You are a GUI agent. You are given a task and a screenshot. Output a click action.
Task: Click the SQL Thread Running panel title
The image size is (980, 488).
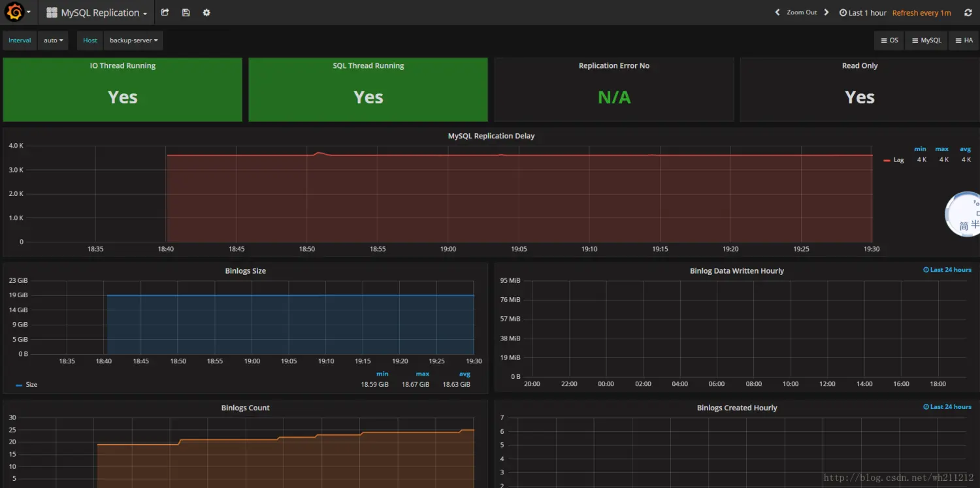coord(368,65)
